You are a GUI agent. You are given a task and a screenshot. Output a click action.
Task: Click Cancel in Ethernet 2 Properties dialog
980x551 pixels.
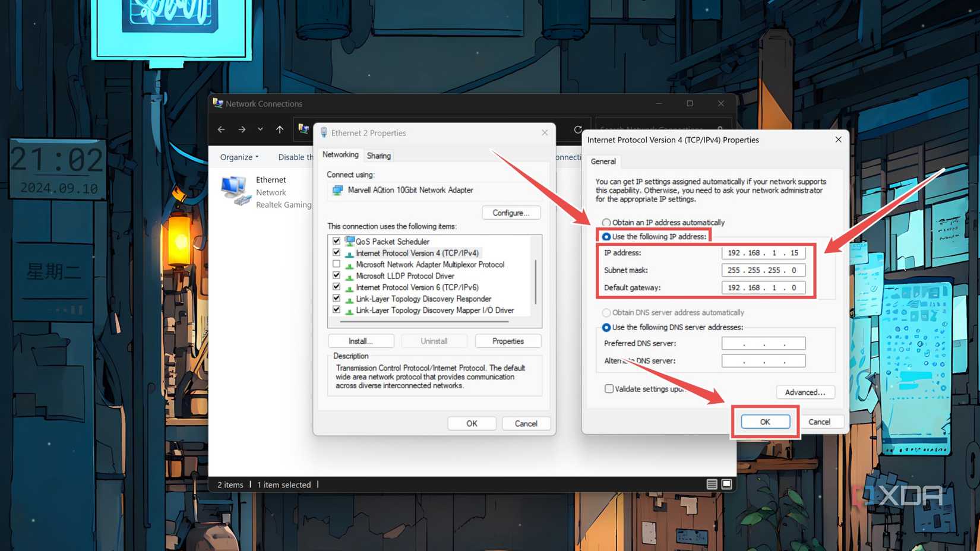tap(526, 423)
